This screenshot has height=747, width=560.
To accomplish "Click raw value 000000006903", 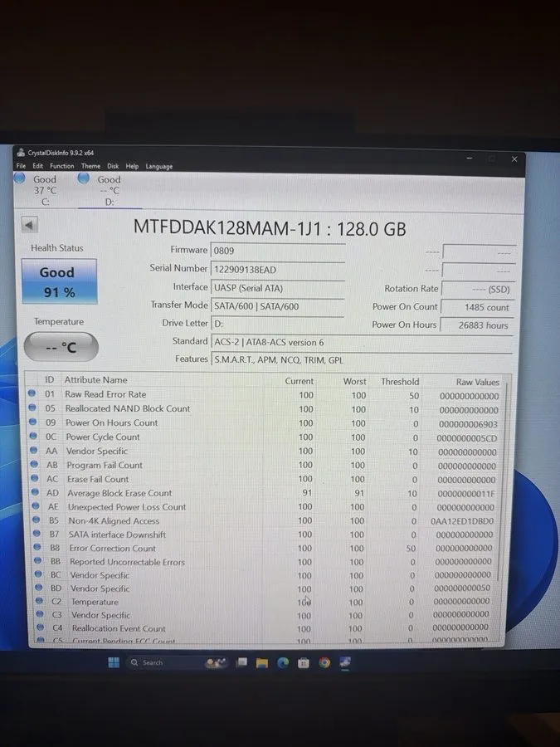I will [468, 424].
